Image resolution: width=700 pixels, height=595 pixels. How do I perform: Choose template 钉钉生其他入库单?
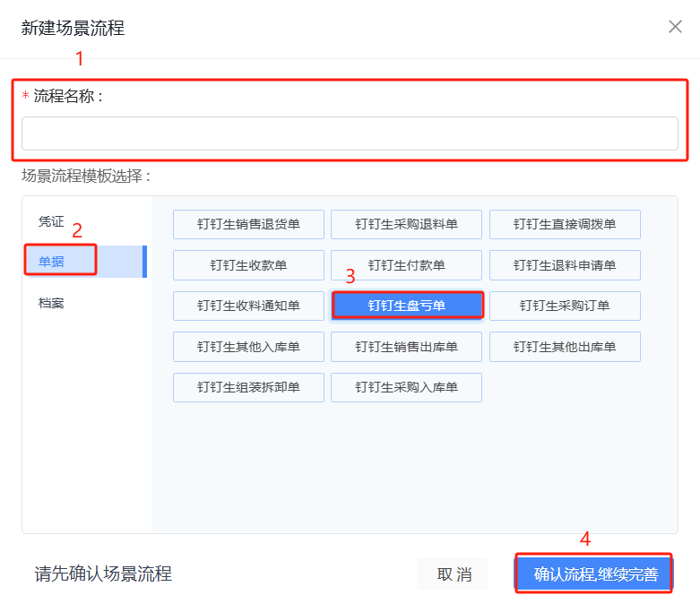(x=248, y=347)
